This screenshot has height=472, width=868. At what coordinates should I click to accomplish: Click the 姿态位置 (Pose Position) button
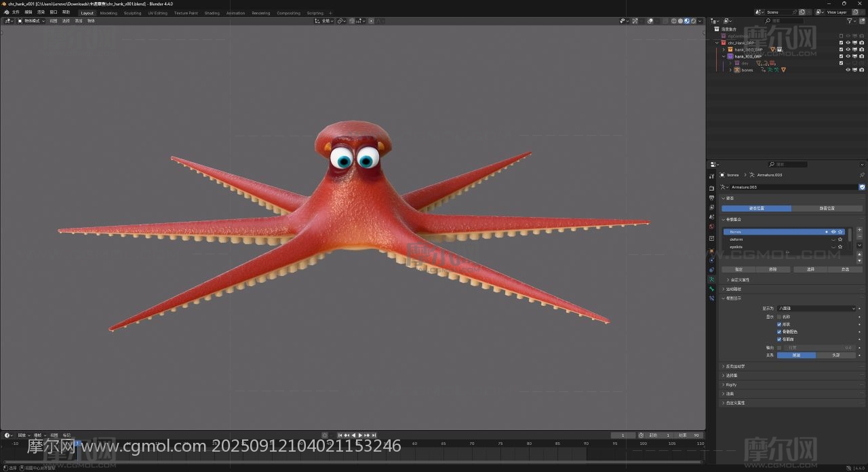[756, 208]
